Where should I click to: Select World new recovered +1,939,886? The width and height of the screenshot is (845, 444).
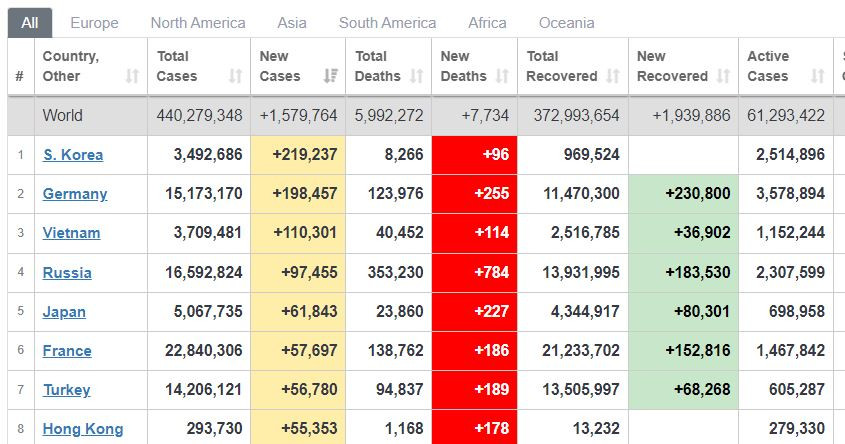691,115
